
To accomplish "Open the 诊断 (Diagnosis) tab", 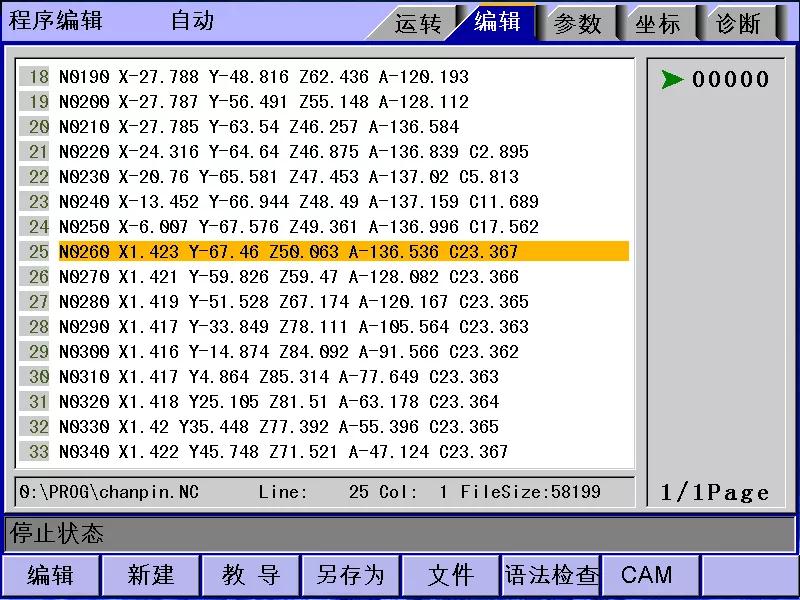I will pyautogui.click(x=738, y=23).
